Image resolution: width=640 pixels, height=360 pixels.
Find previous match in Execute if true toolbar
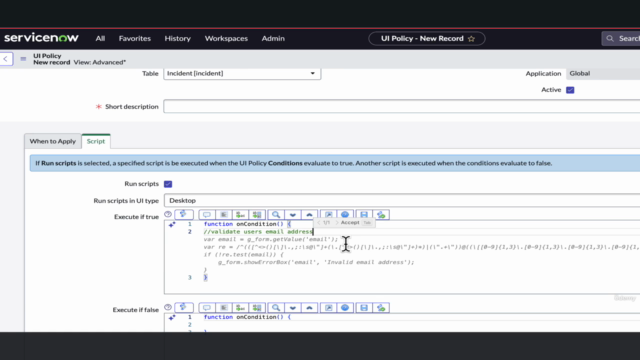pyautogui.click(x=309, y=215)
